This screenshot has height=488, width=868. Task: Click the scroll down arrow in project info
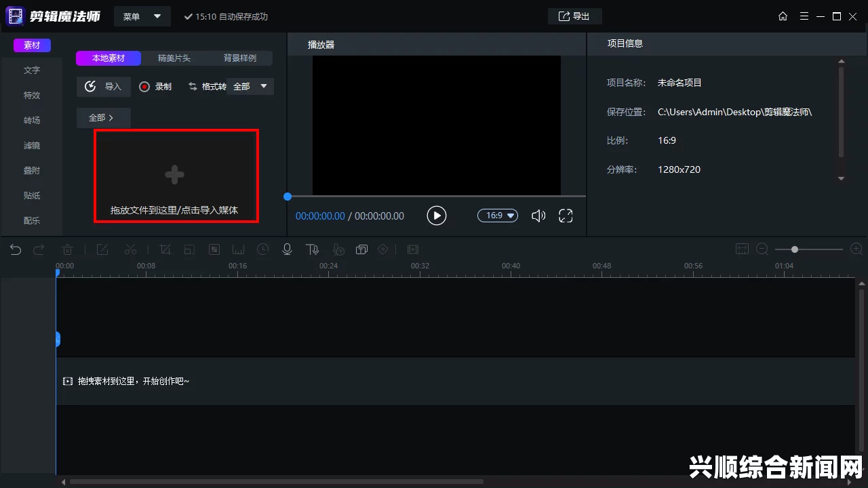tap(842, 179)
